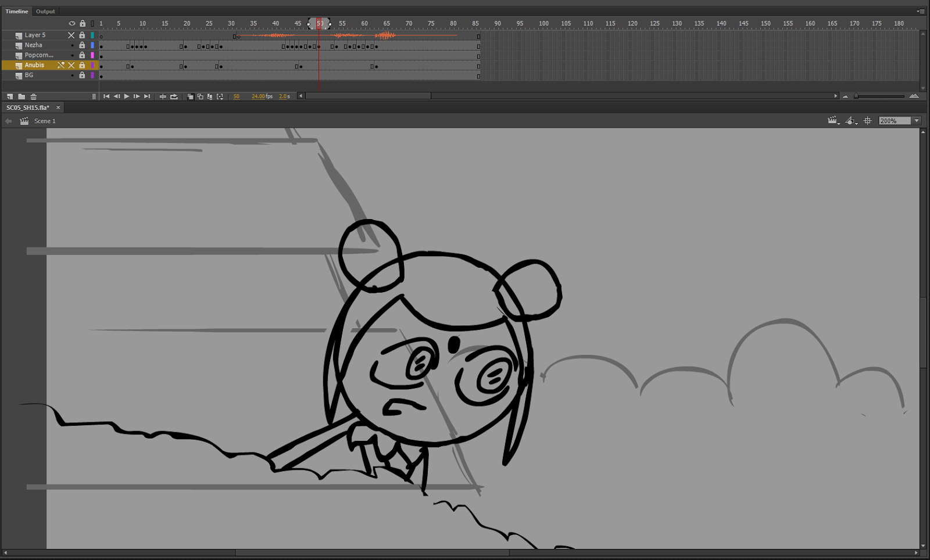Go to first frame

point(106,96)
